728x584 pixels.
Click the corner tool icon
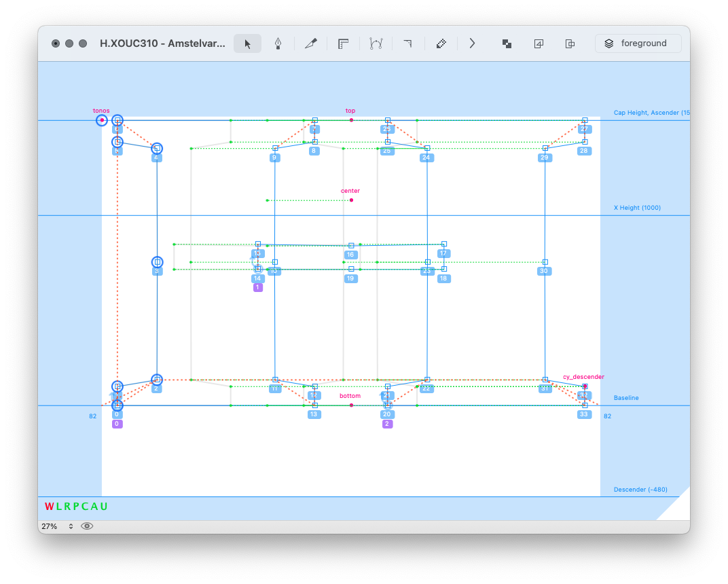(x=407, y=43)
